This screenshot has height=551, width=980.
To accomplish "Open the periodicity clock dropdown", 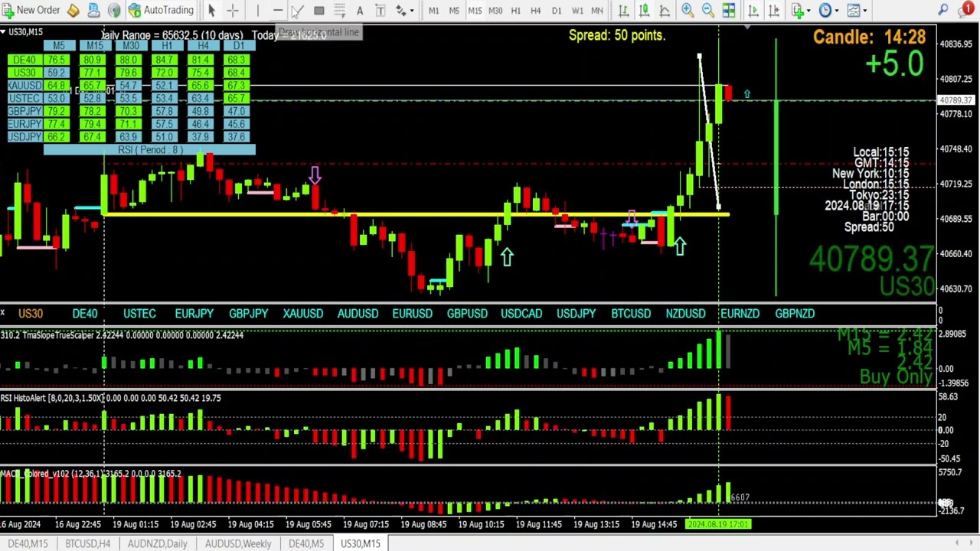I will (x=829, y=10).
